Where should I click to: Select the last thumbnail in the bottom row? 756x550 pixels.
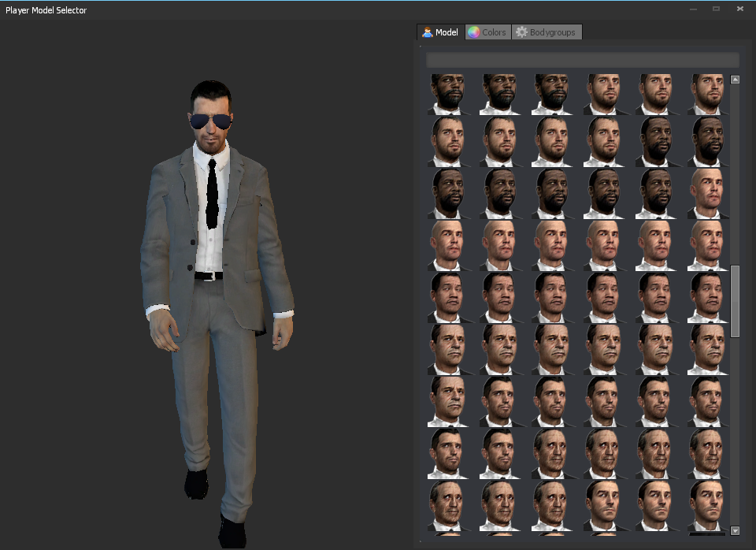[x=709, y=505]
